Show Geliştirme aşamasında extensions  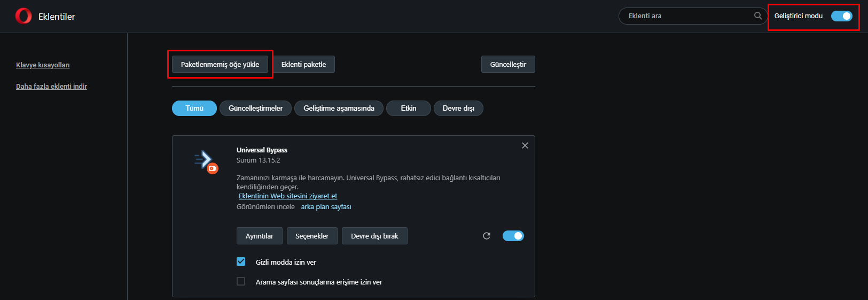pyautogui.click(x=339, y=108)
